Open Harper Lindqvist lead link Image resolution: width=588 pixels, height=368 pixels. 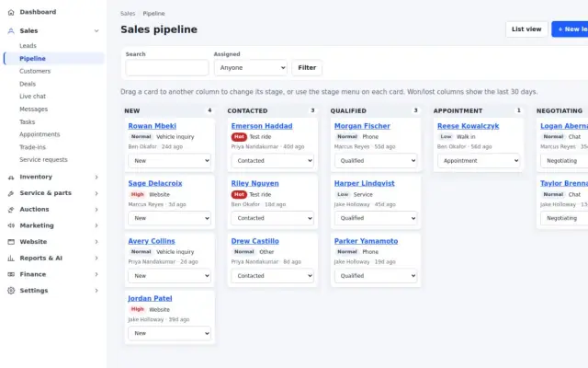click(x=365, y=184)
